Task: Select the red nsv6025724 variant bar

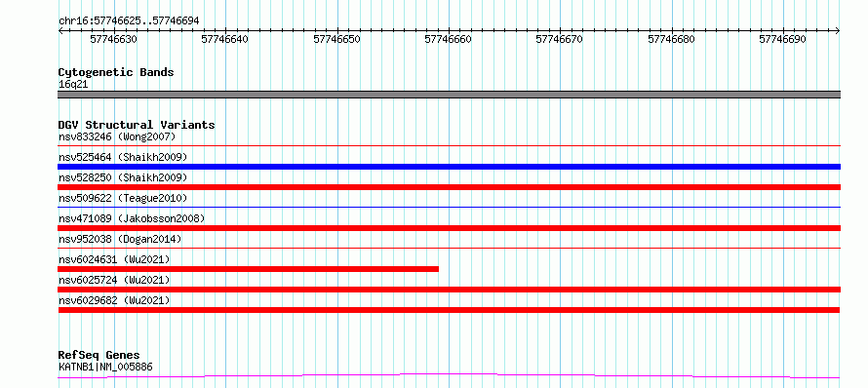Action: pyautogui.click(x=449, y=290)
